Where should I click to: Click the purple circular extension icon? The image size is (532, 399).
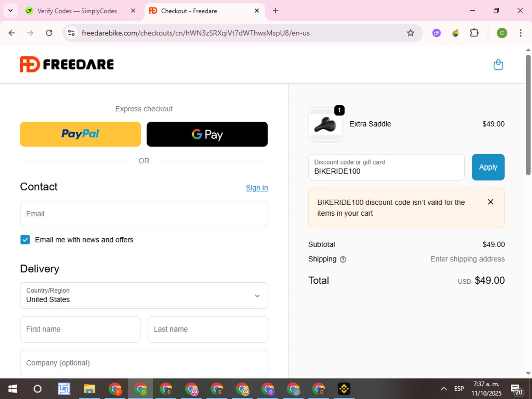437,33
